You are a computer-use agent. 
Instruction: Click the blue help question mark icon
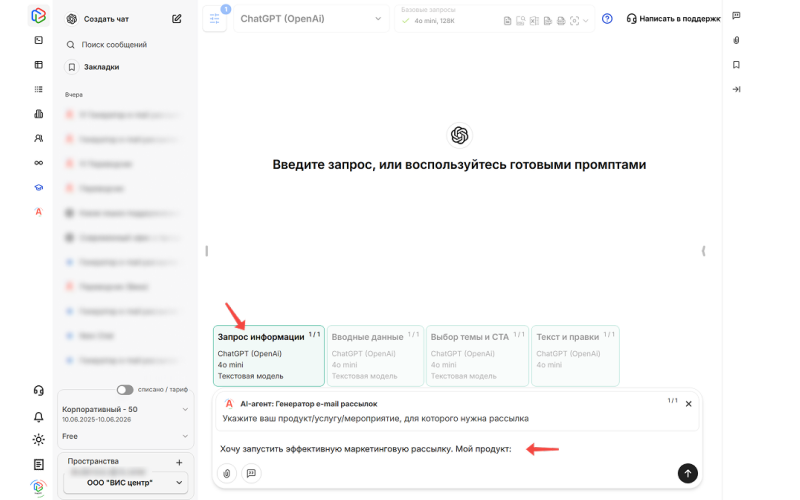pos(607,18)
